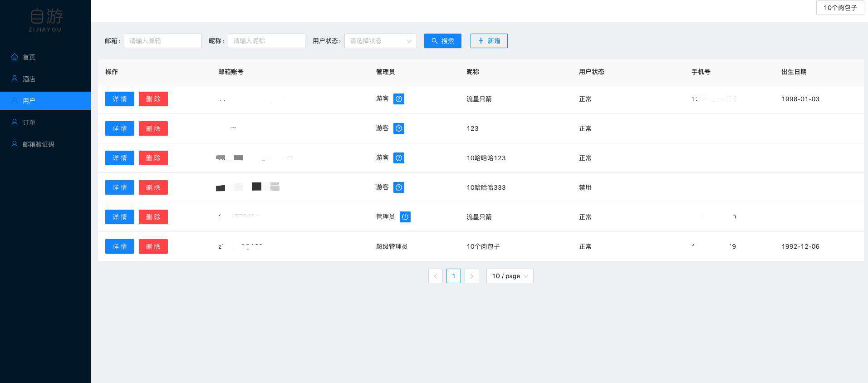Click the plus icon in 新增 button
Image resolution: width=868 pixels, height=383 pixels.
click(x=481, y=41)
